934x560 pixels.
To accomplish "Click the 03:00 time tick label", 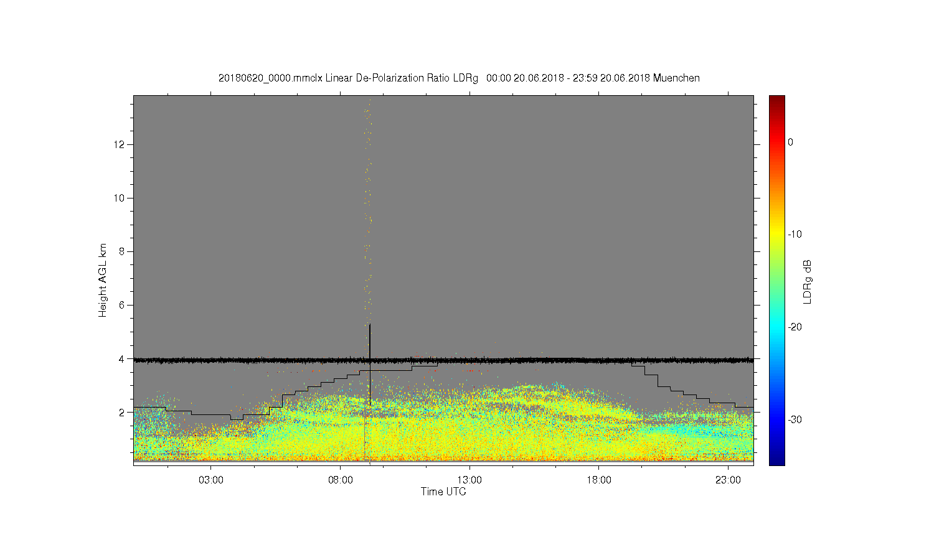I will click(211, 480).
